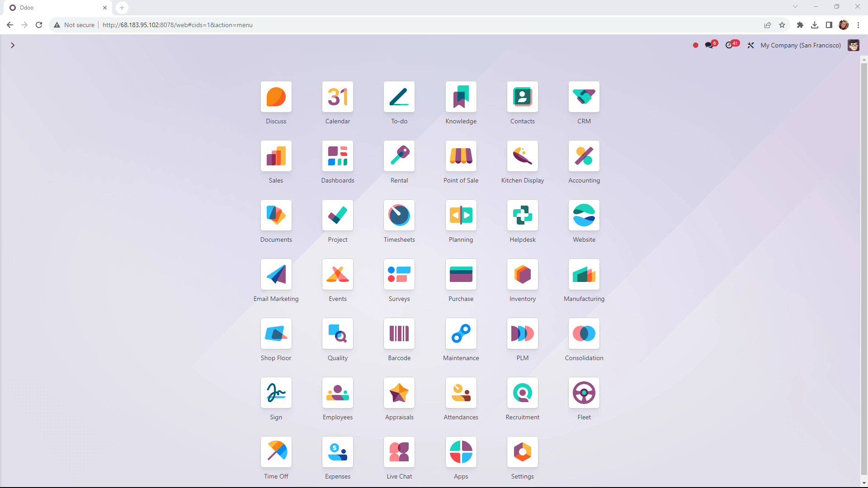Open the Point of Sale app

(461, 156)
